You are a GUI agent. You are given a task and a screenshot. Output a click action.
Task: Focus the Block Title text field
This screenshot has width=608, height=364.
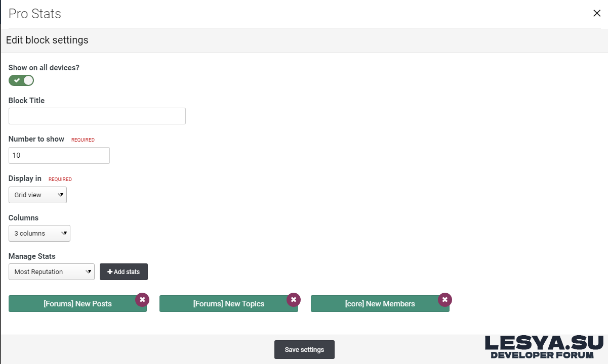point(97,116)
